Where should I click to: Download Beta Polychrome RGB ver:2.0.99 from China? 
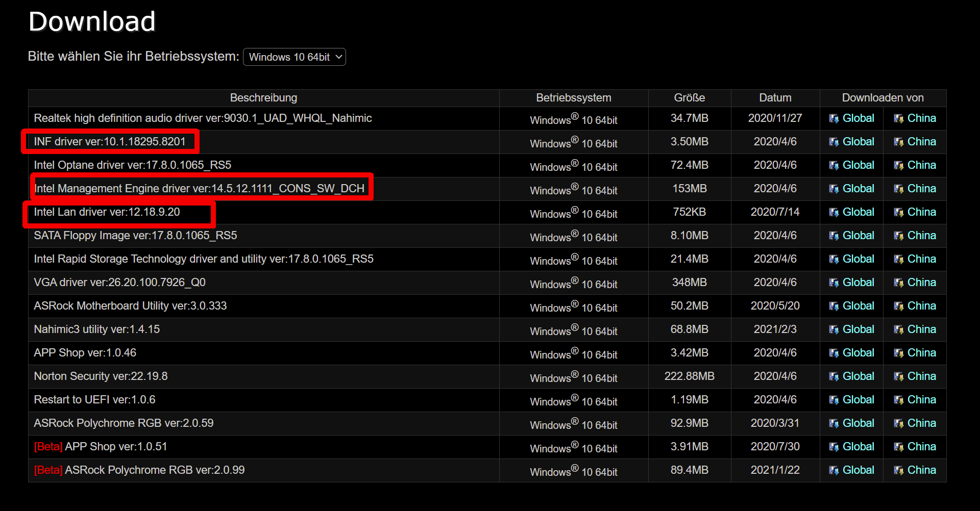click(x=921, y=470)
